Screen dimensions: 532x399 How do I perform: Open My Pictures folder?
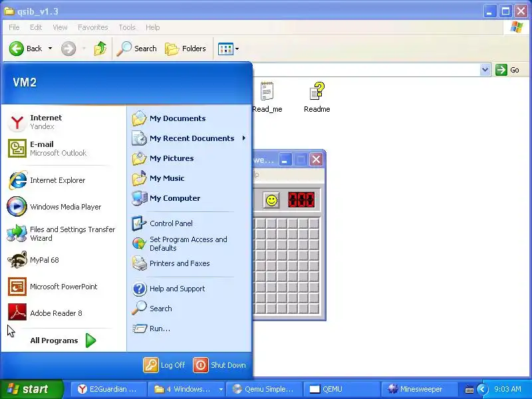[189, 158]
